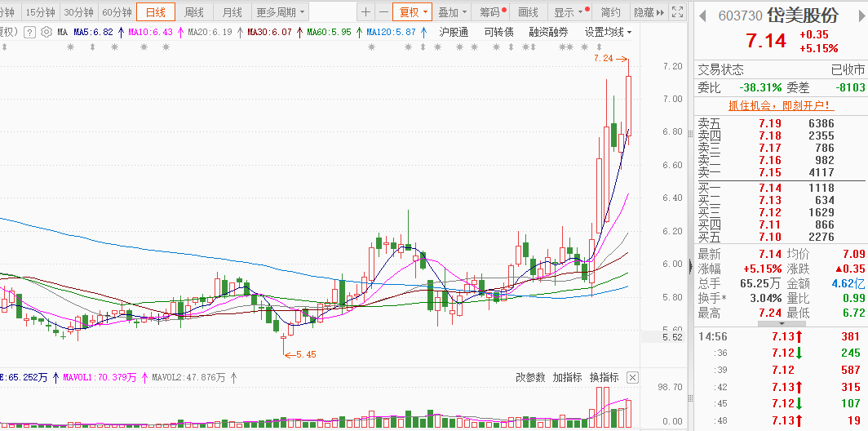Click the 金额 4.62亿 value
868x431 pixels.
(849, 284)
